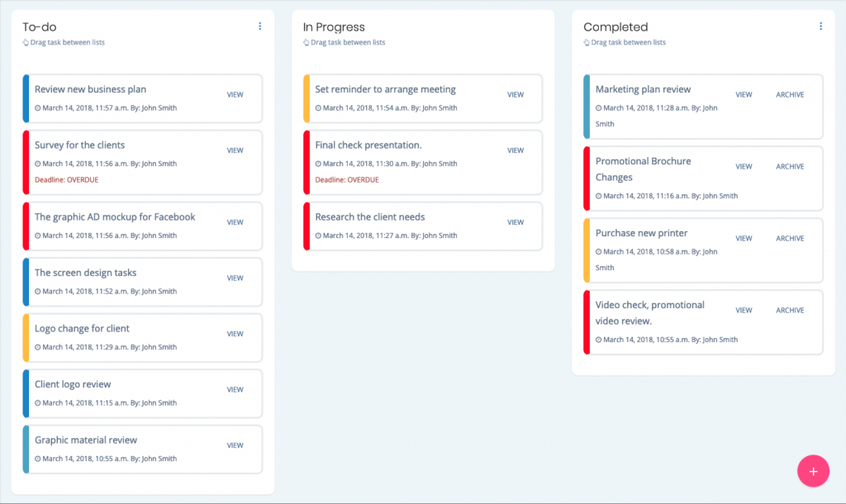The width and height of the screenshot is (846, 504).
Task: Open the Completed list three-dot menu
Action: click(x=820, y=26)
